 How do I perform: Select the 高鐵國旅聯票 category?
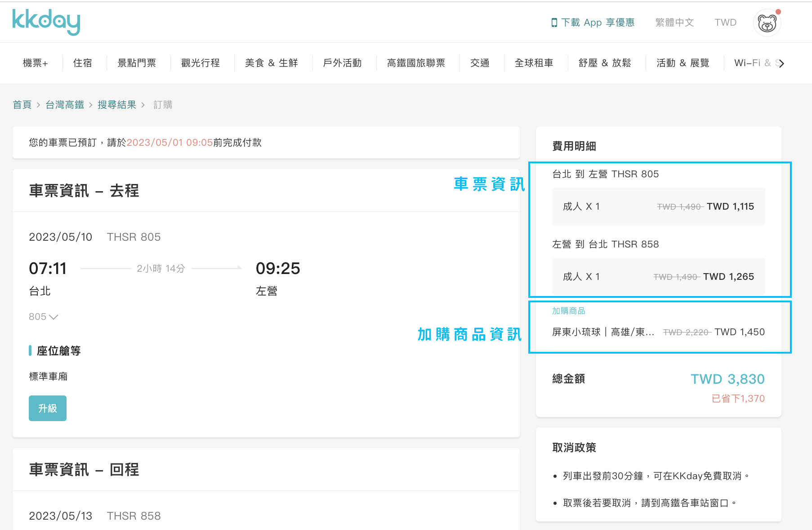416,63
